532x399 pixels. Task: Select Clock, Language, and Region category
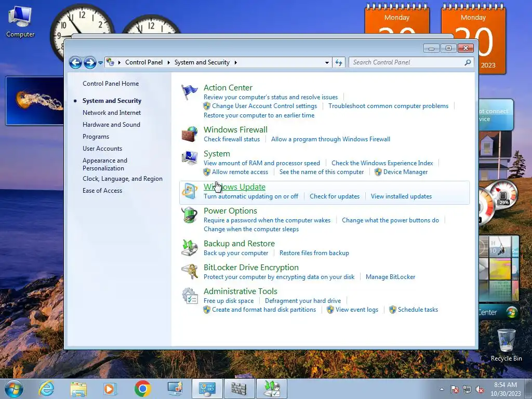click(x=123, y=179)
